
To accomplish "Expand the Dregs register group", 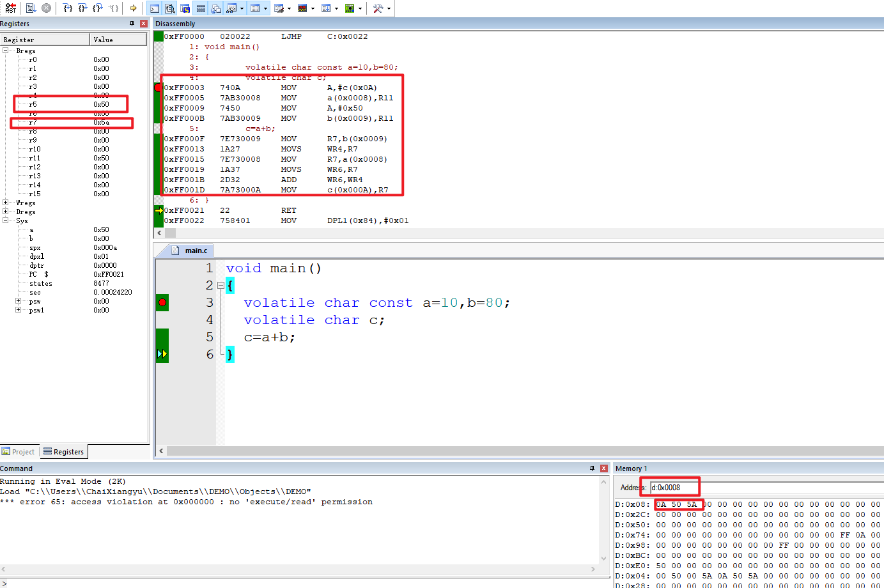I will coord(6,212).
